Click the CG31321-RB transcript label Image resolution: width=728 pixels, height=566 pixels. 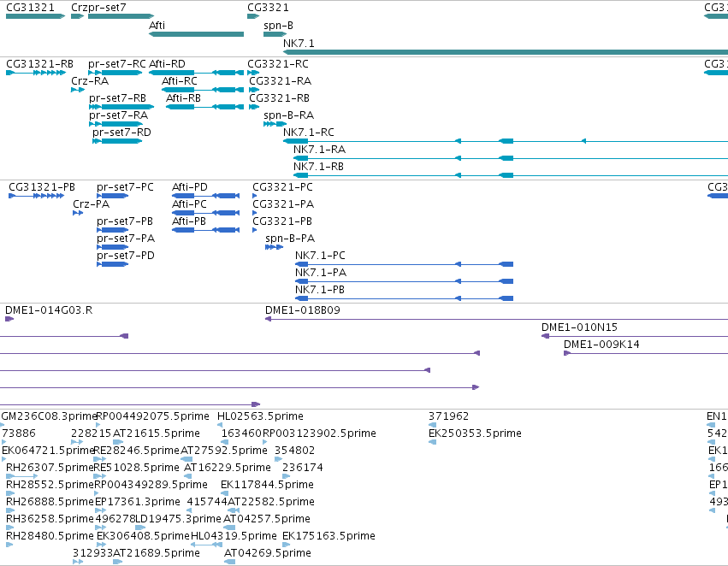[x=39, y=63]
